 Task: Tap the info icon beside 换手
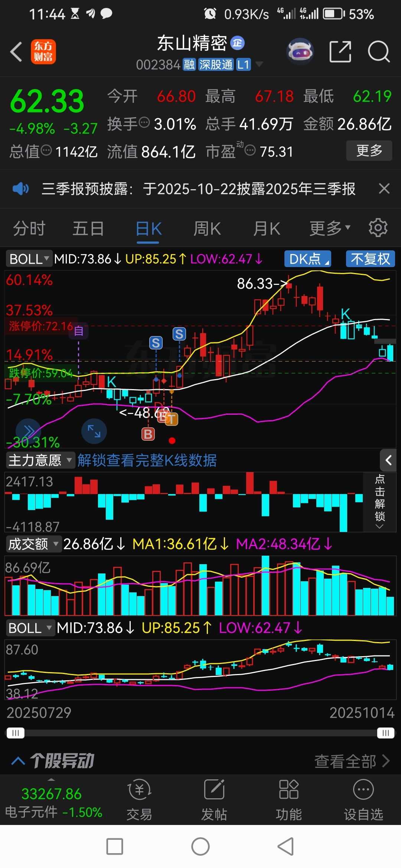pyautogui.click(x=144, y=122)
